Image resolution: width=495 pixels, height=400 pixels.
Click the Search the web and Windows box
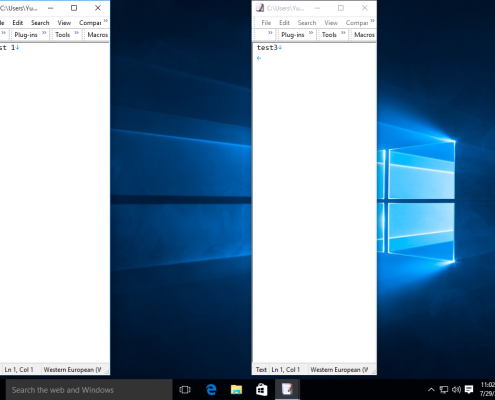click(89, 390)
